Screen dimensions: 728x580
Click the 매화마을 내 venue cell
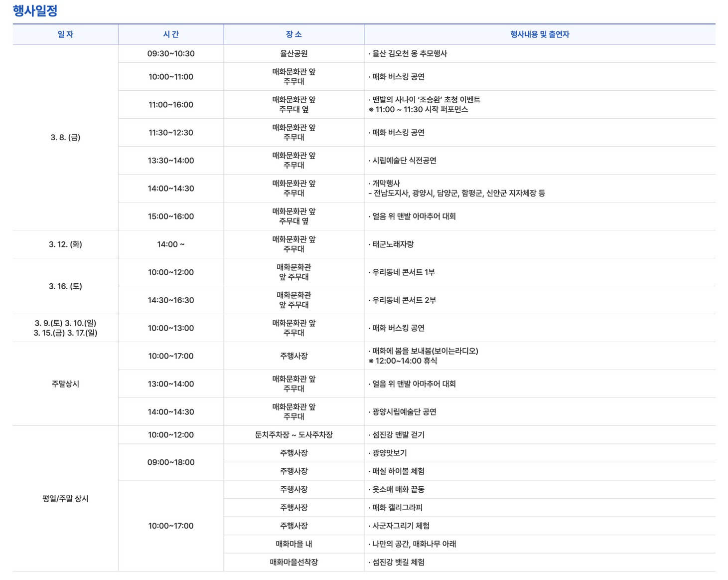(x=294, y=544)
